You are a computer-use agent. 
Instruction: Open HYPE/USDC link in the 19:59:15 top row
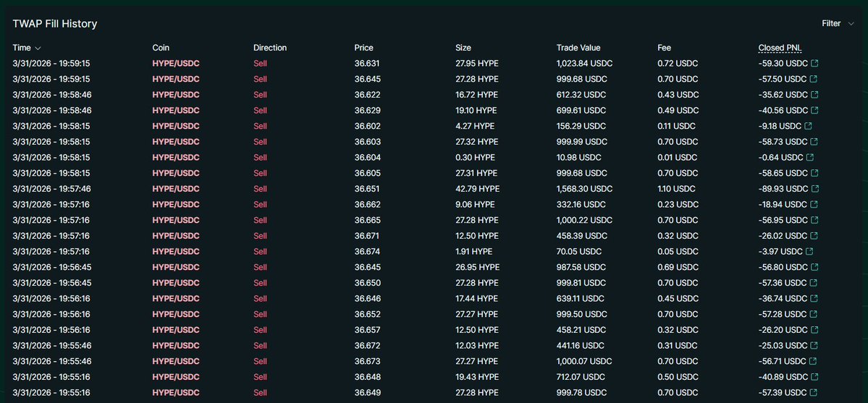coord(176,64)
